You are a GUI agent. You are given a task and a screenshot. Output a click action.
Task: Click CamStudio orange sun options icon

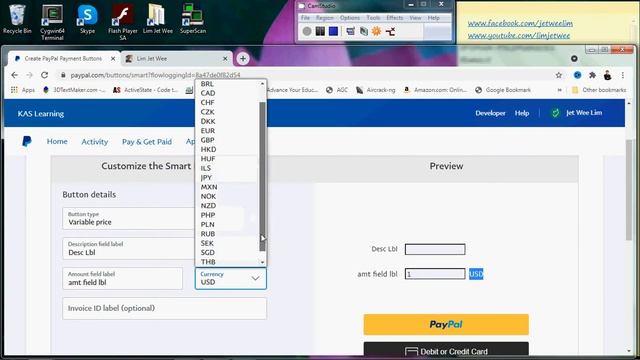[376, 31]
